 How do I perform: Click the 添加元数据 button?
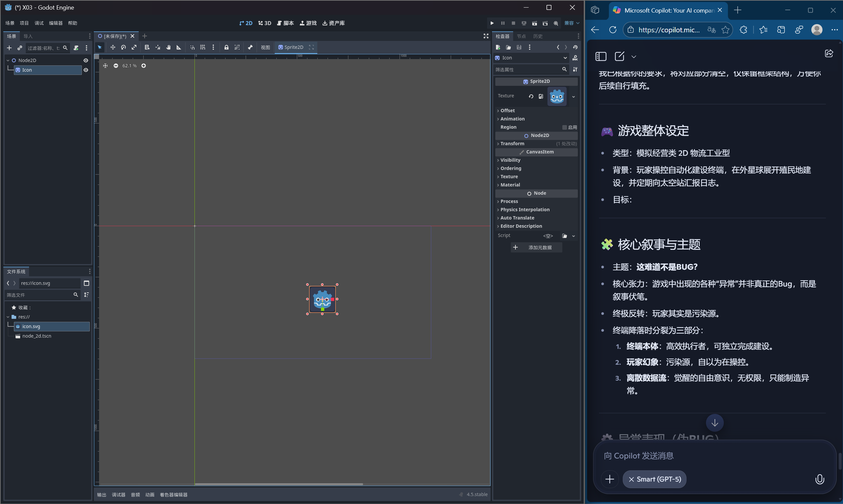536,247
